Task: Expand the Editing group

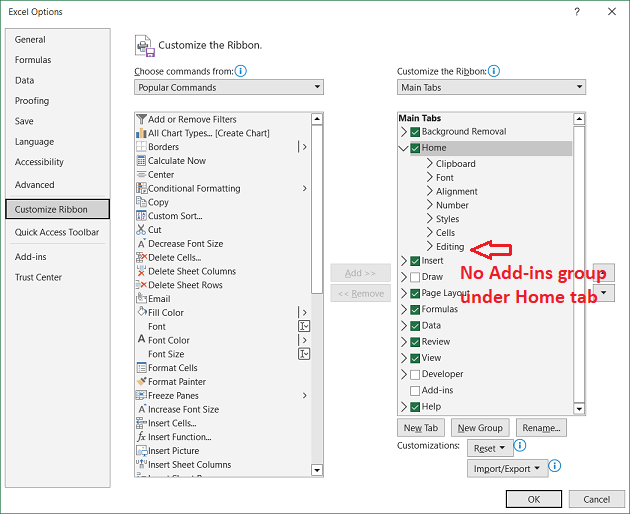Action: 430,246
